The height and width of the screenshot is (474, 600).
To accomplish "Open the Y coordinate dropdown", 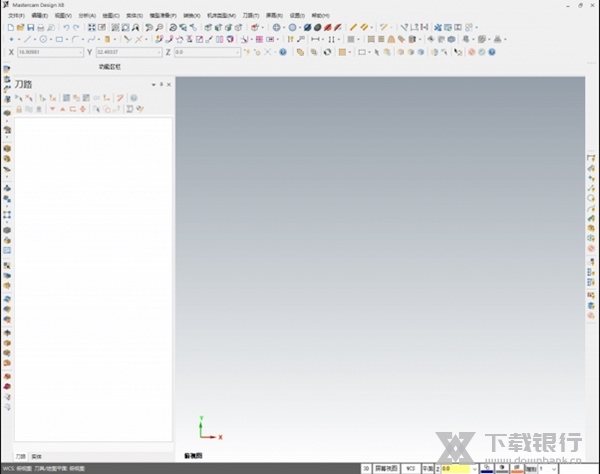I will [160, 51].
